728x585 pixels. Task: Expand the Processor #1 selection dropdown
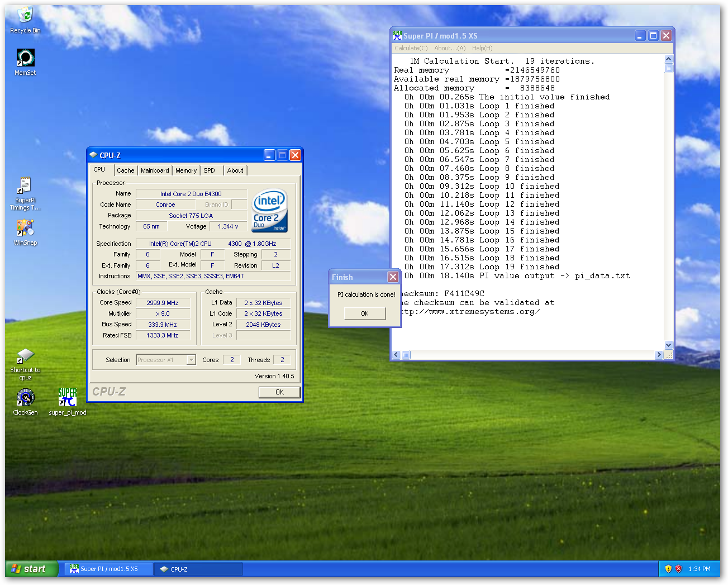(191, 360)
